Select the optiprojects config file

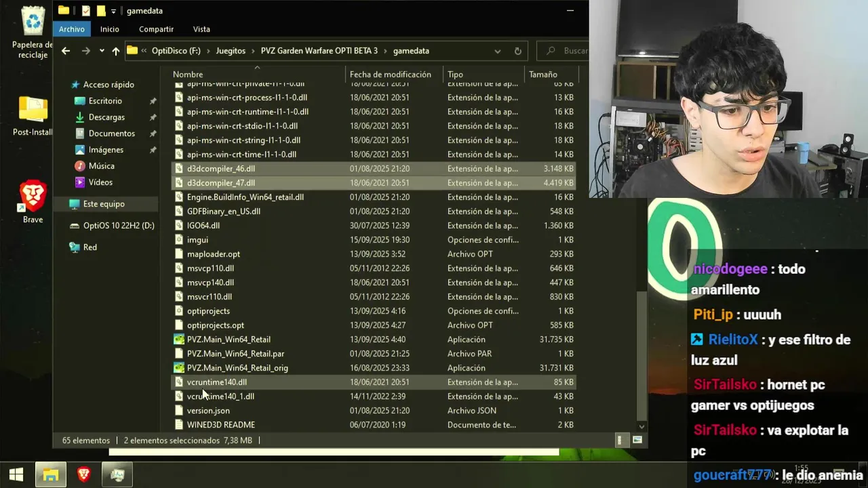pos(373,311)
